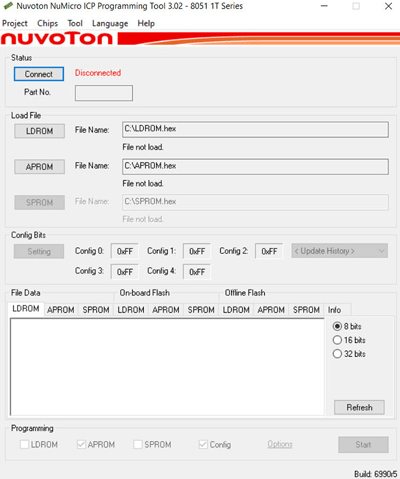Select the On-board Flash SPROM tab

point(201,310)
